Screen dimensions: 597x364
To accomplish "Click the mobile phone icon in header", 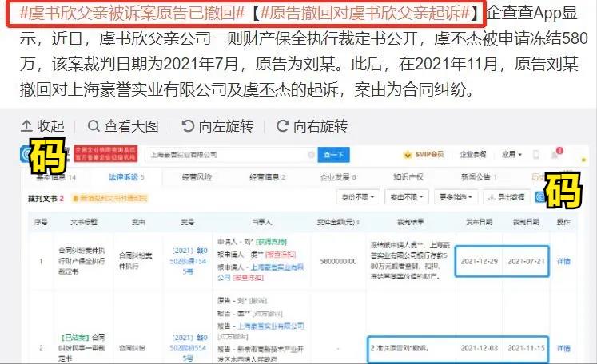I will coord(536,154).
